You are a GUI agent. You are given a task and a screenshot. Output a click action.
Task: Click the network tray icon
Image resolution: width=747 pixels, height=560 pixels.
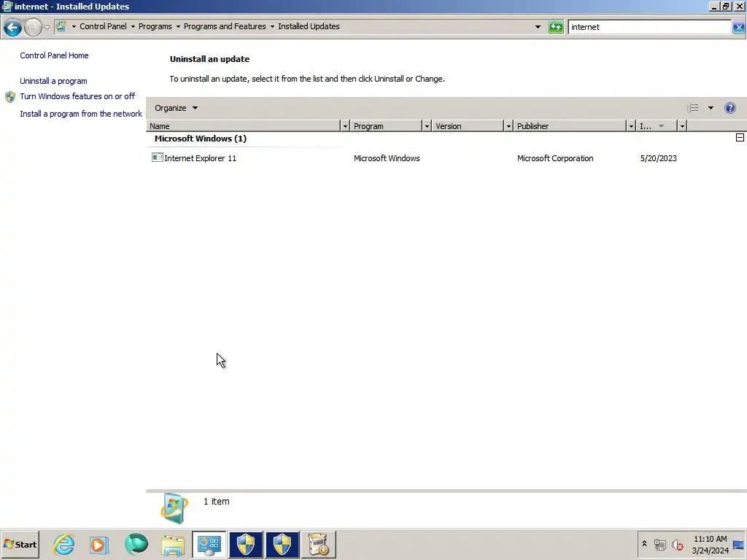click(659, 545)
